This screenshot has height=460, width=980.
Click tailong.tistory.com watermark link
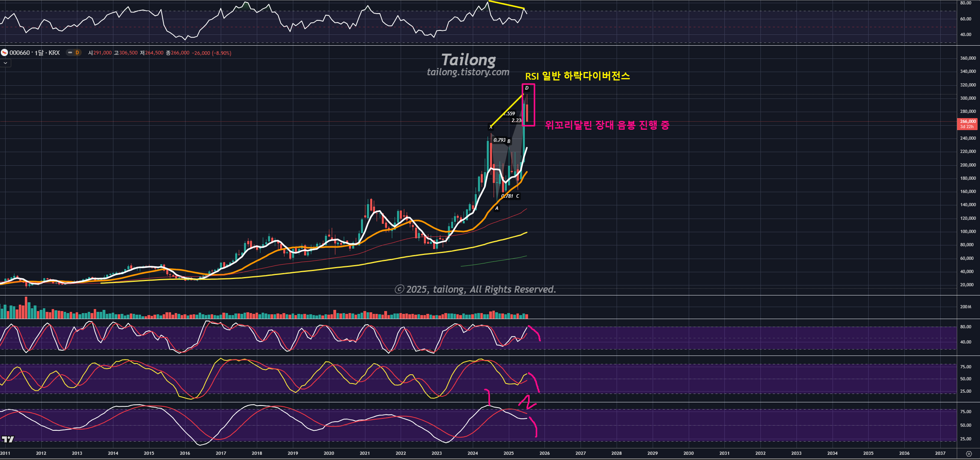[468, 72]
